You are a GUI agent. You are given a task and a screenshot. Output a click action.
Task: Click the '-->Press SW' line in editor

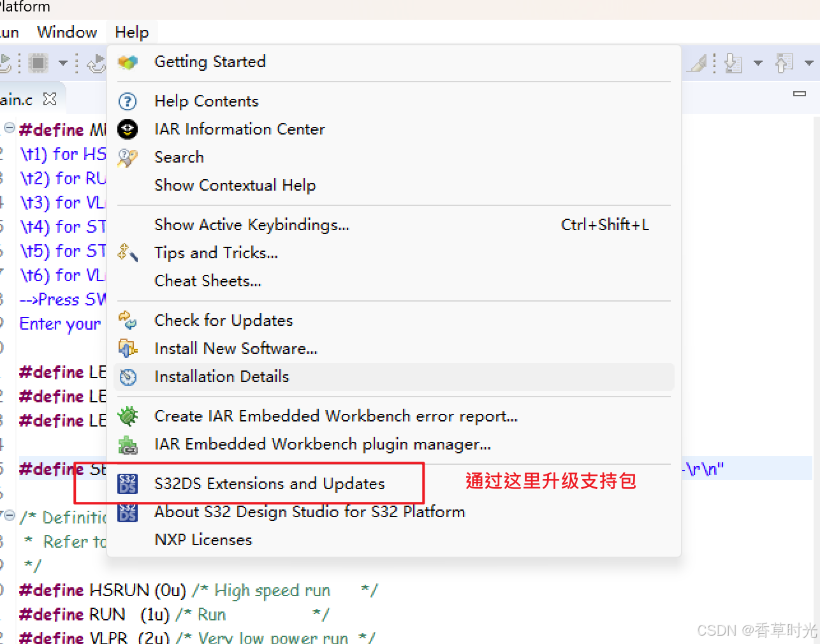click(62, 300)
